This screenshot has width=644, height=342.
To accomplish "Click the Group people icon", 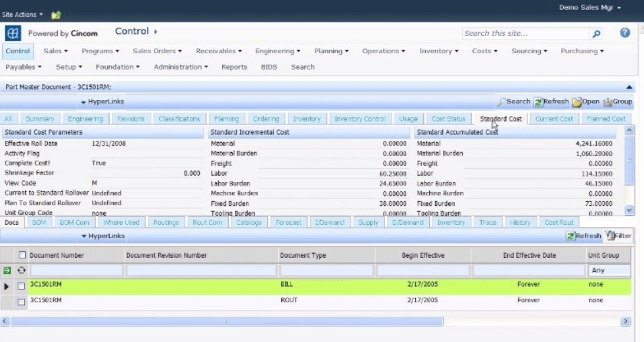I will coord(607,101).
